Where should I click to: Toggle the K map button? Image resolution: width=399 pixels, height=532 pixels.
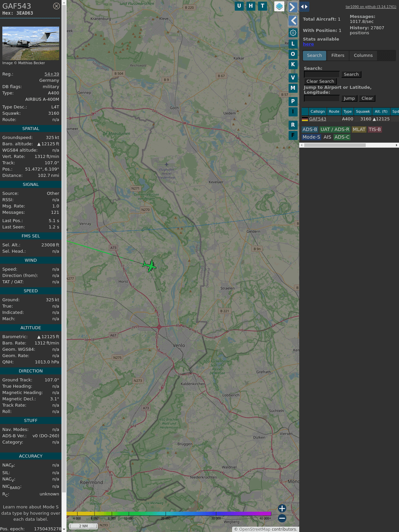[293, 64]
